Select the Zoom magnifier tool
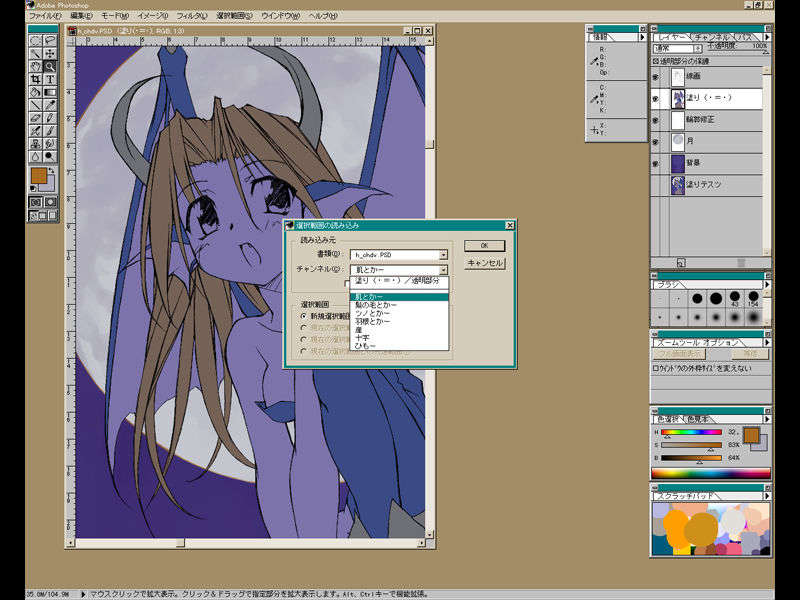This screenshot has width=800, height=600. pos(50,66)
